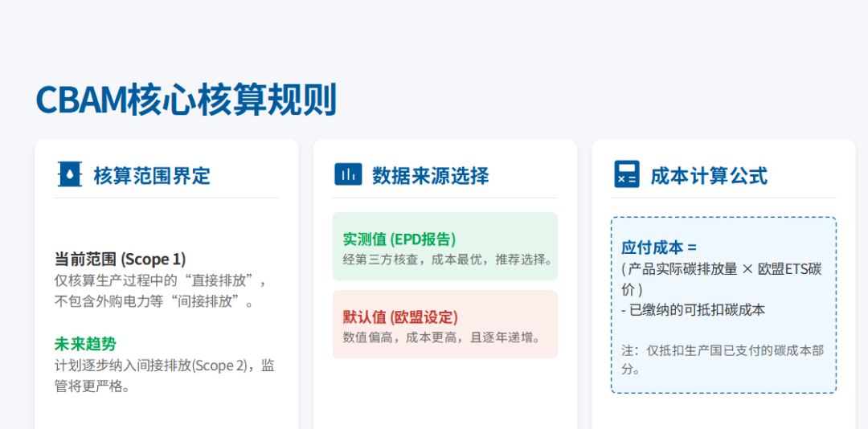Click the text 经第三方核查，成本最优，推荐选择
Screen dimensions: 868x429
[448, 259]
